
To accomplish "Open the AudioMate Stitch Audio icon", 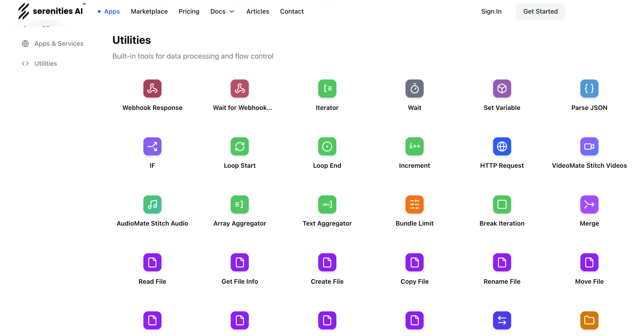I will (x=152, y=204).
